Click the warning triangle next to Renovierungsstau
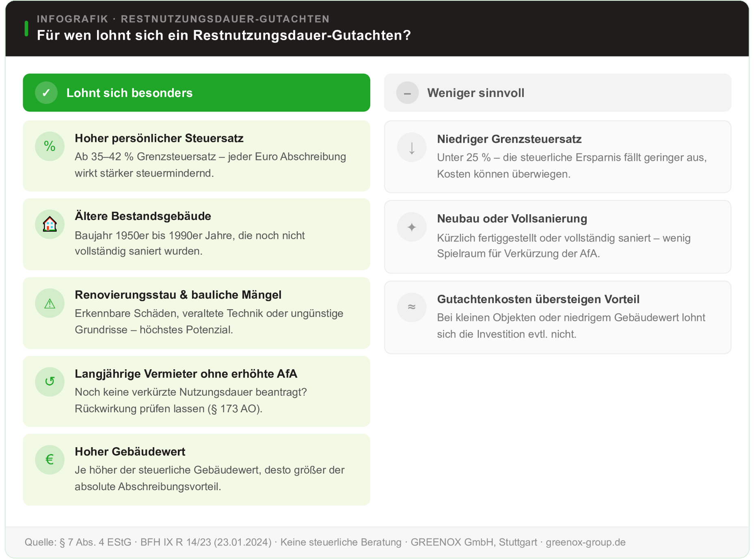The height and width of the screenshot is (560, 756). click(x=50, y=303)
